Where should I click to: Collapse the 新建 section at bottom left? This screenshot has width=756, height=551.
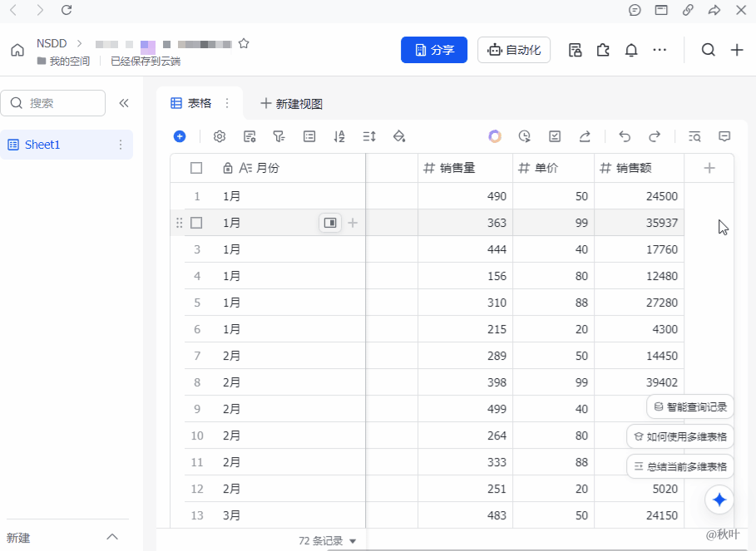tap(112, 537)
